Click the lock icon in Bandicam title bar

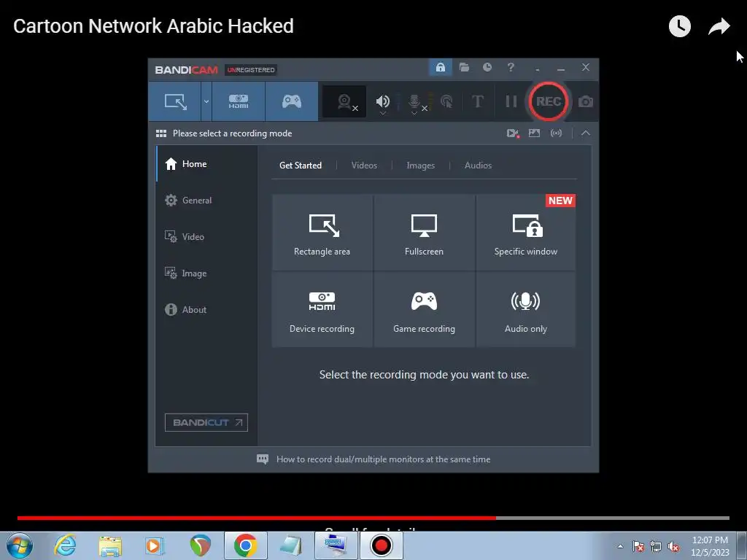click(x=440, y=67)
